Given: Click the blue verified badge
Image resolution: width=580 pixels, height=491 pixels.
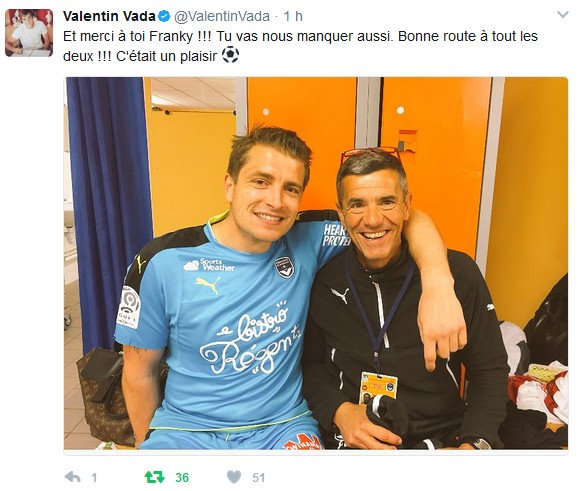Looking at the screenshot, I should [x=164, y=16].
